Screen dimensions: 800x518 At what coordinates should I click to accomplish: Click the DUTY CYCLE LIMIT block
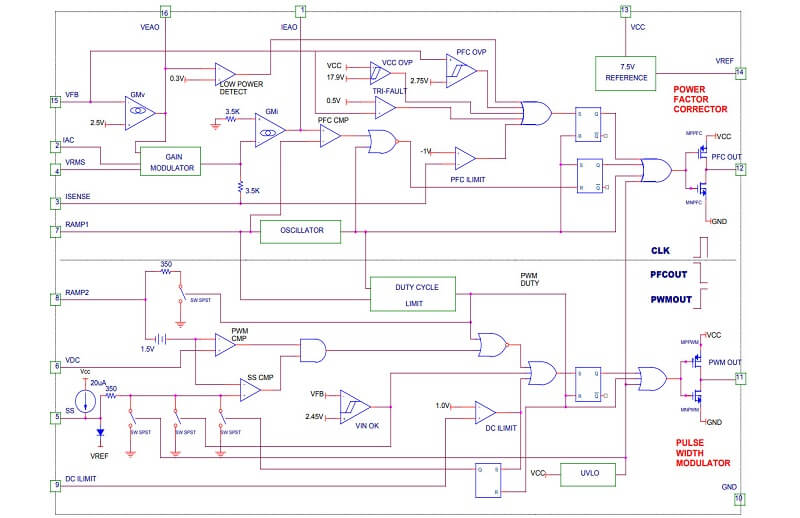point(413,294)
